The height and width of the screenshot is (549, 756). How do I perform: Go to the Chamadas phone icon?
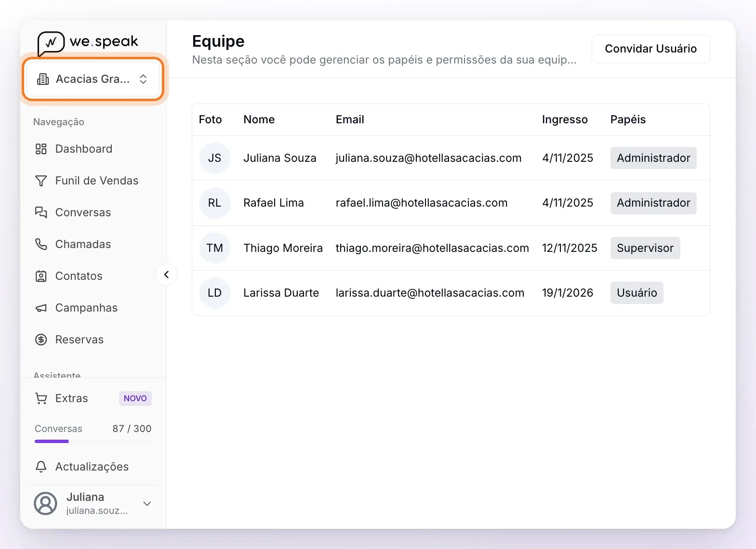(41, 244)
